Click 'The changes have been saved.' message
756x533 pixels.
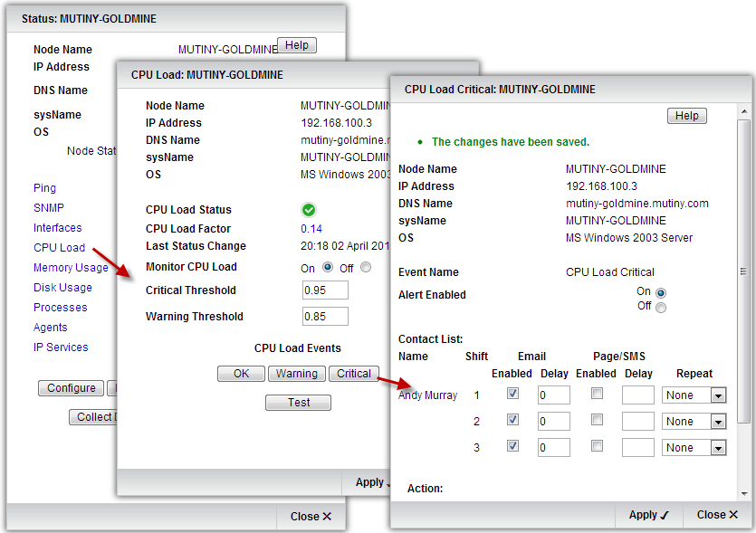tap(511, 142)
